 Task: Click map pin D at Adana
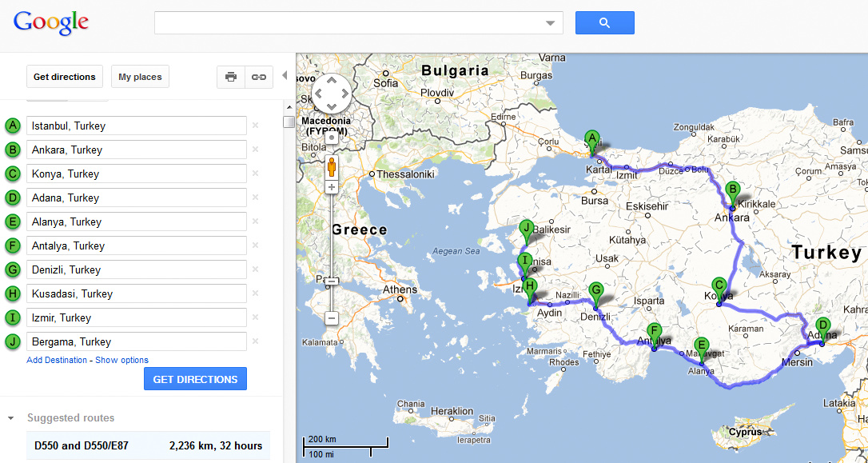tap(822, 330)
